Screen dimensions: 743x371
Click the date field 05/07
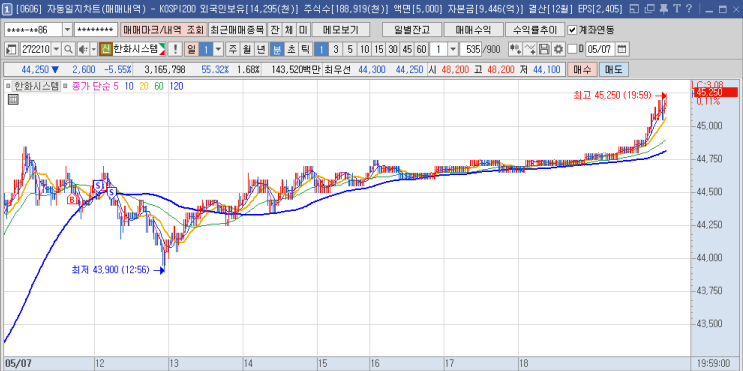600,49
